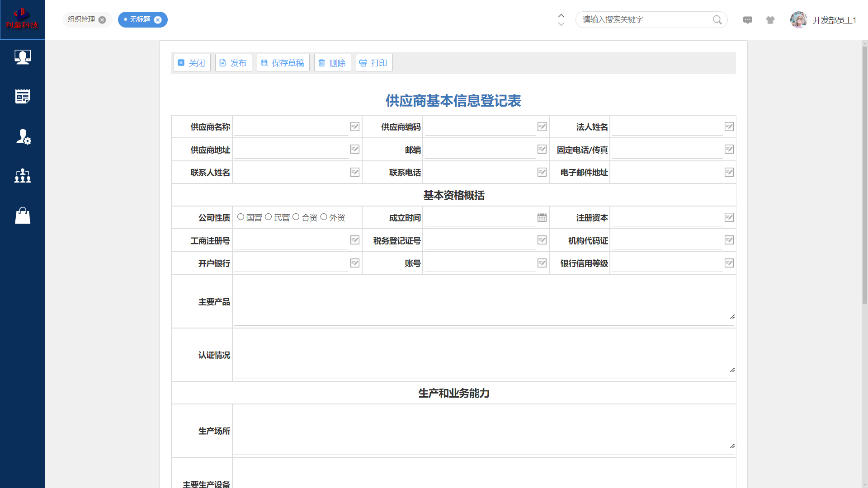The width and height of the screenshot is (868, 488).
Task: Select 民营 company type radio
Action: pyautogui.click(x=268, y=217)
